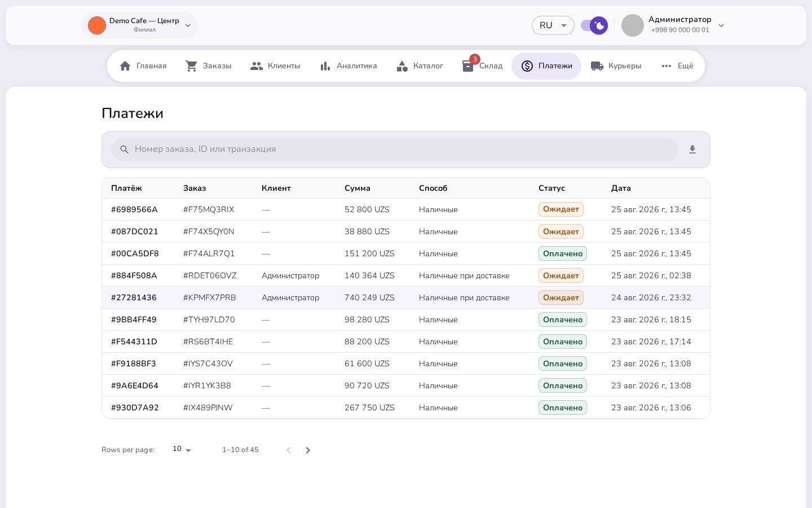Viewport: 812px width, 508px height.
Task: Expand the Администратор account menu chevron
Action: pyautogui.click(x=721, y=25)
